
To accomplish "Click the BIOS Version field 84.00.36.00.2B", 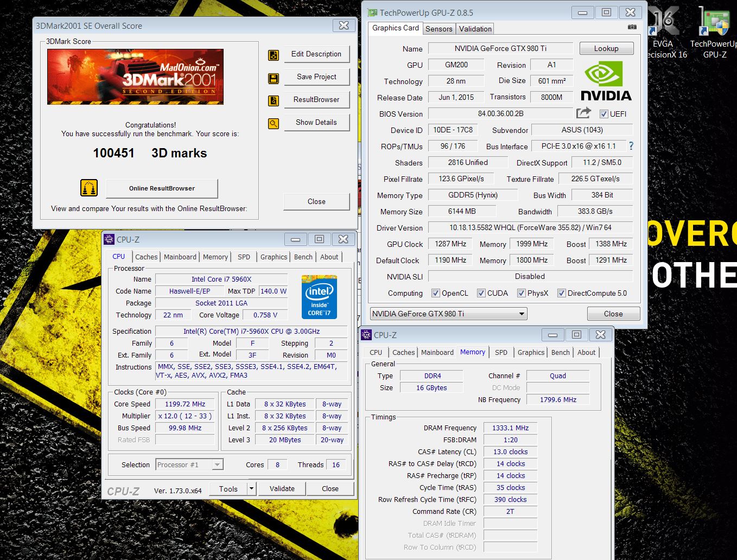I will [500, 113].
